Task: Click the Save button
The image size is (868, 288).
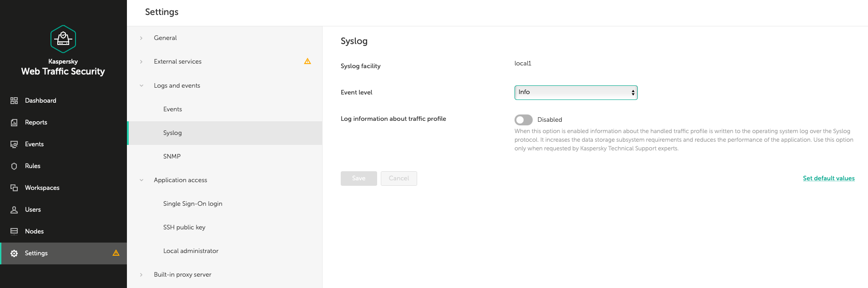Action: (x=358, y=178)
